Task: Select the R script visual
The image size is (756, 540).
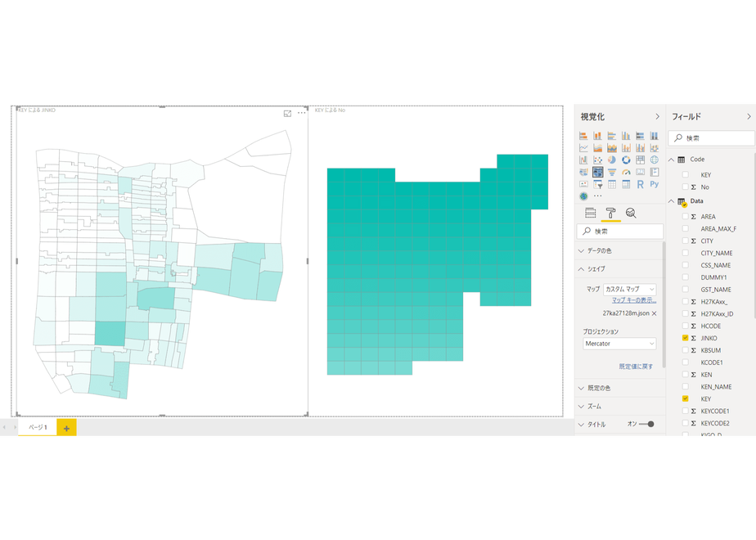Action: tap(641, 184)
